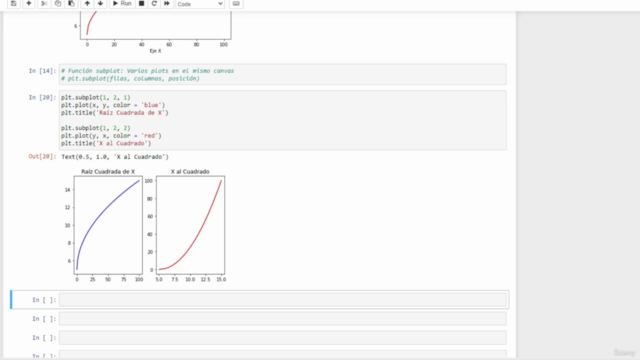
Task: Open the command palette keyboard icon
Action: [236, 4]
